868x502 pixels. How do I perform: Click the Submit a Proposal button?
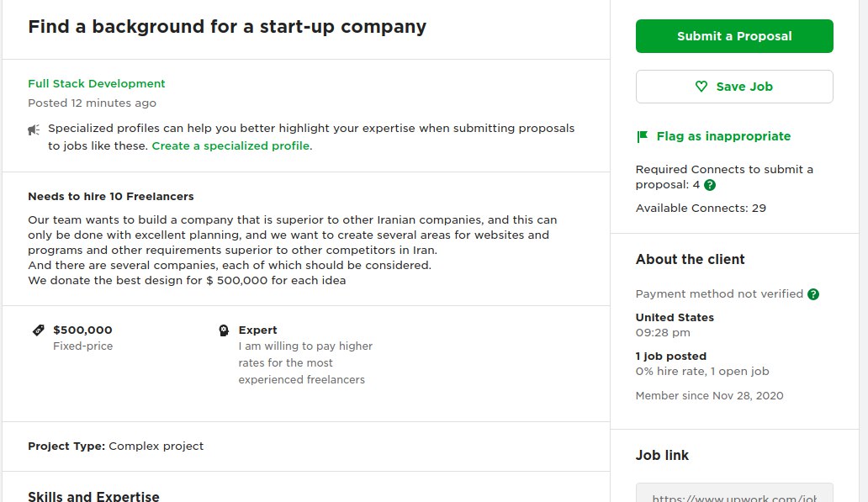734,36
